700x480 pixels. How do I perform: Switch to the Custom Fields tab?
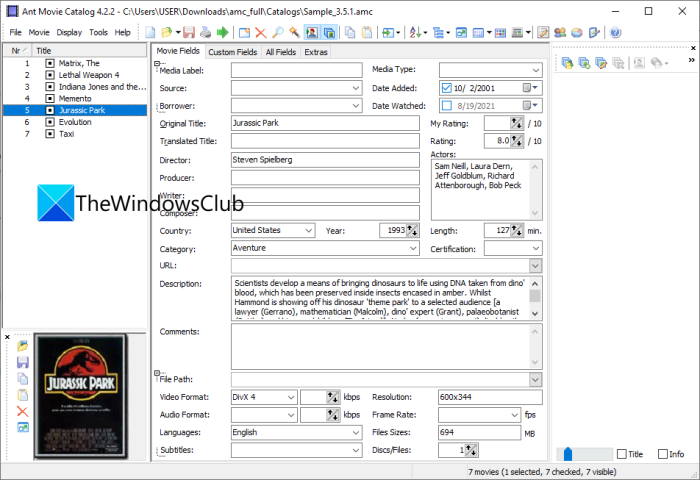[232, 51]
